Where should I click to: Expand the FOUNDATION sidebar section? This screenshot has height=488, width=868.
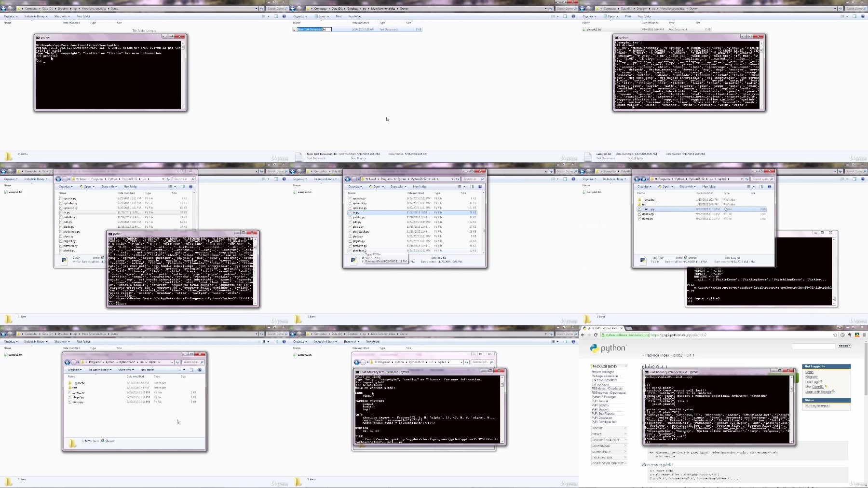click(609, 457)
